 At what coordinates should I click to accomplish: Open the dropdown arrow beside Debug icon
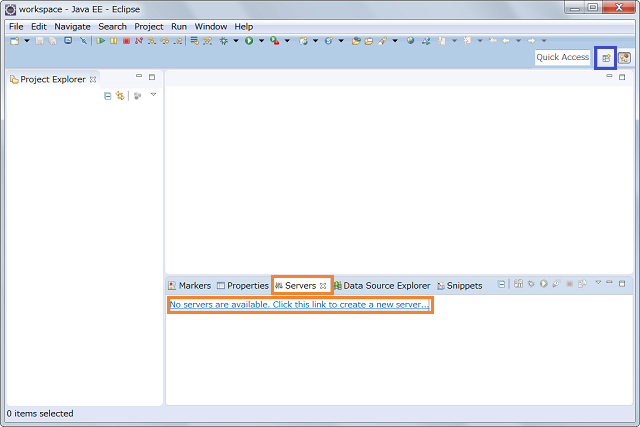(236, 41)
